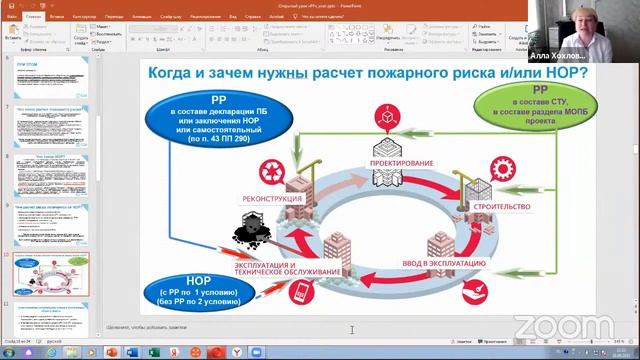
Task: Select the green РР в составе СТУ ellipse
Action: [x=536, y=105]
